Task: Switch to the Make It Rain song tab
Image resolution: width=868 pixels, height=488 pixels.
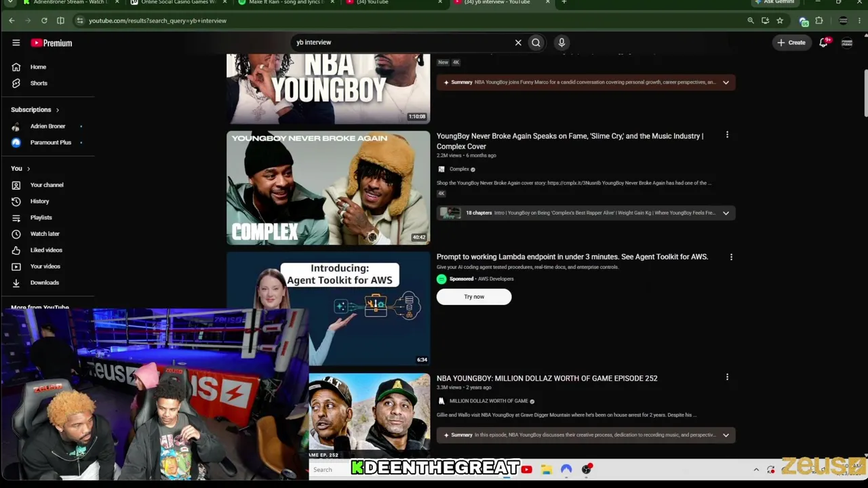Action: [x=285, y=3]
